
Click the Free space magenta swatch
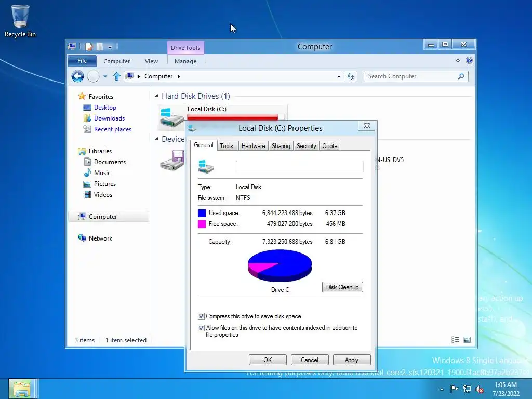[202, 224]
